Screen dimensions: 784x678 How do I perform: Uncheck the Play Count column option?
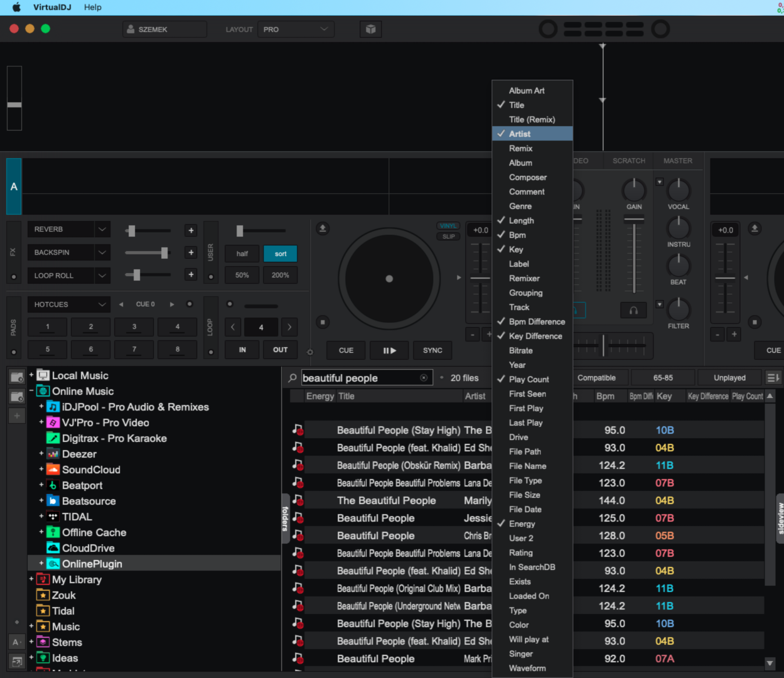pyautogui.click(x=532, y=379)
